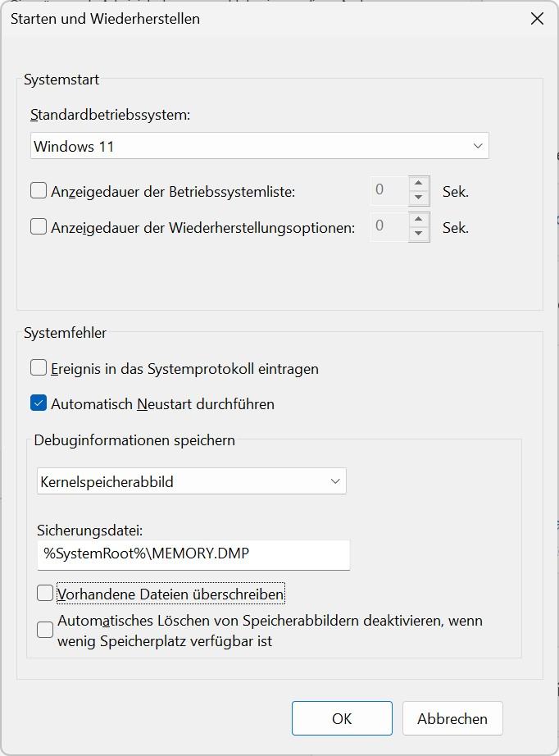The height and width of the screenshot is (756, 559).
Task: Check Ereignis in das Systemprotokoll eintragen
Action: pos(39,368)
